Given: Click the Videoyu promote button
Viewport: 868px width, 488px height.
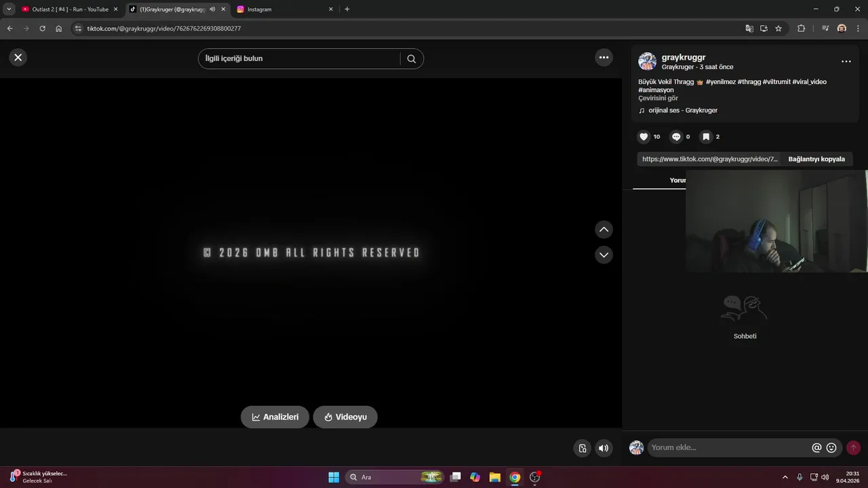Looking at the screenshot, I should (345, 417).
